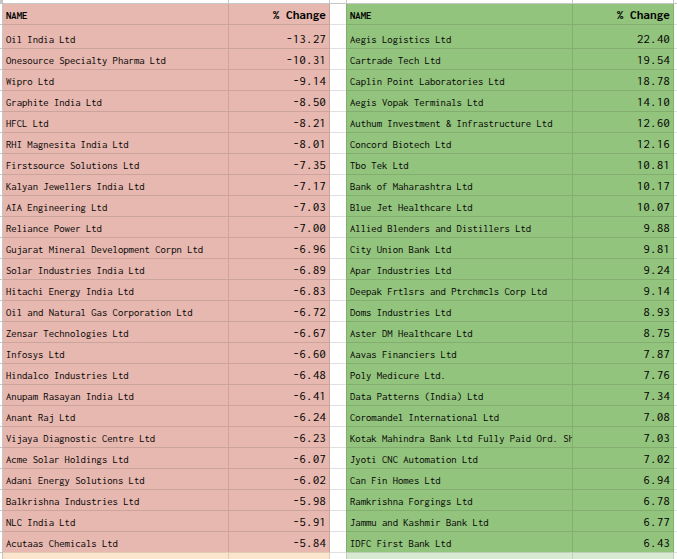677x559 pixels.
Task: Select Acutaas Chemicals Ltd cell
Action: (x=115, y=544)
